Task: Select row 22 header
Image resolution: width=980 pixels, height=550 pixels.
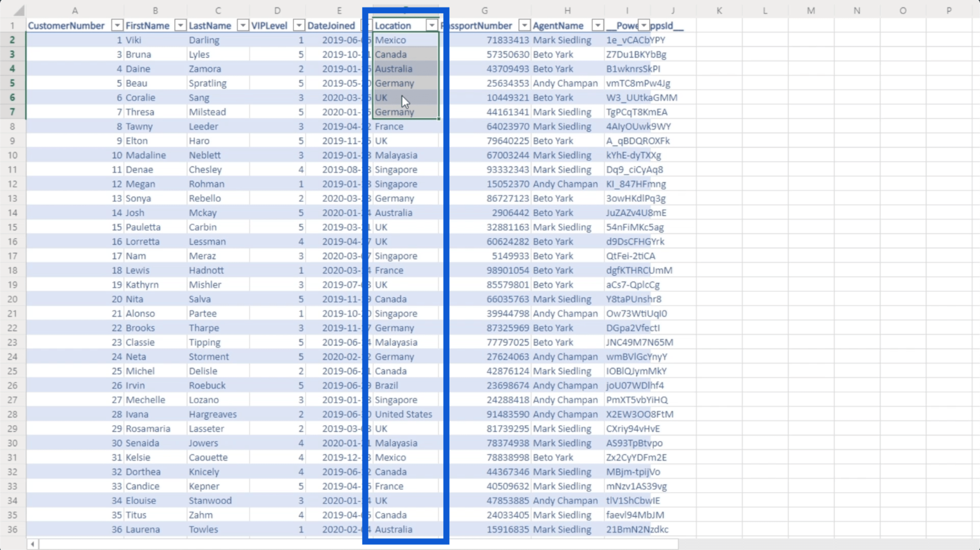Action: click(x=12, y=328)
